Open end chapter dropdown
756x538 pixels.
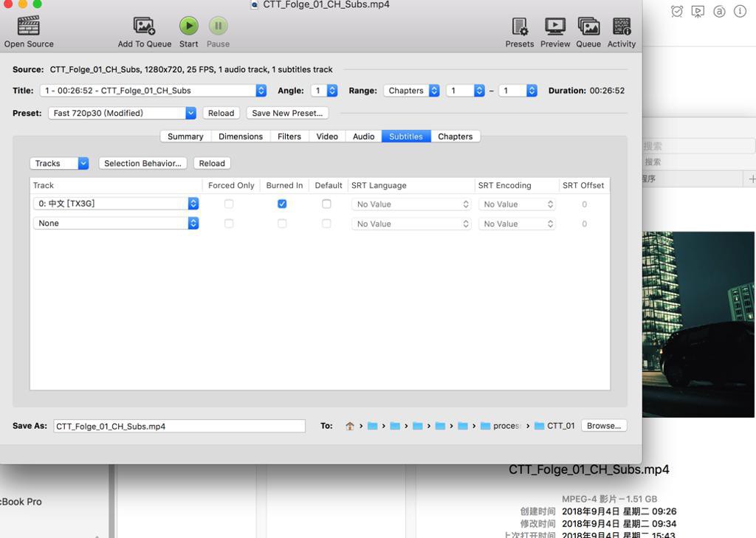tap(518, 91)
